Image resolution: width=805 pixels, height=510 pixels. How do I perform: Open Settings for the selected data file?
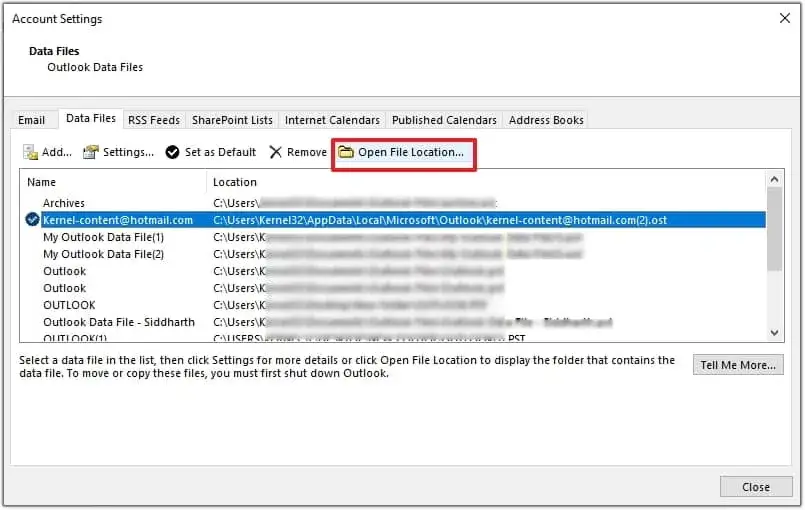[119, 152]
